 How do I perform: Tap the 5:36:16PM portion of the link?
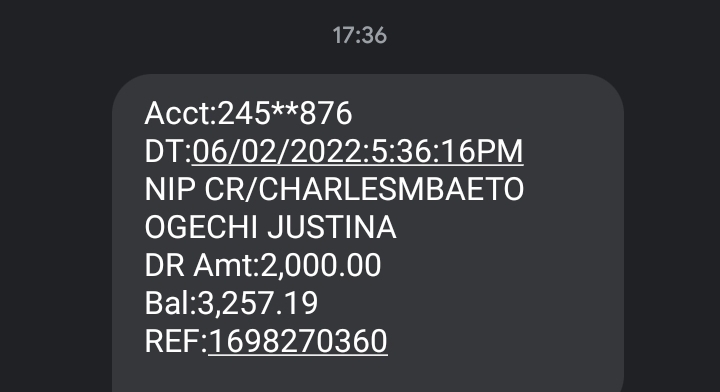click(447, 151)
